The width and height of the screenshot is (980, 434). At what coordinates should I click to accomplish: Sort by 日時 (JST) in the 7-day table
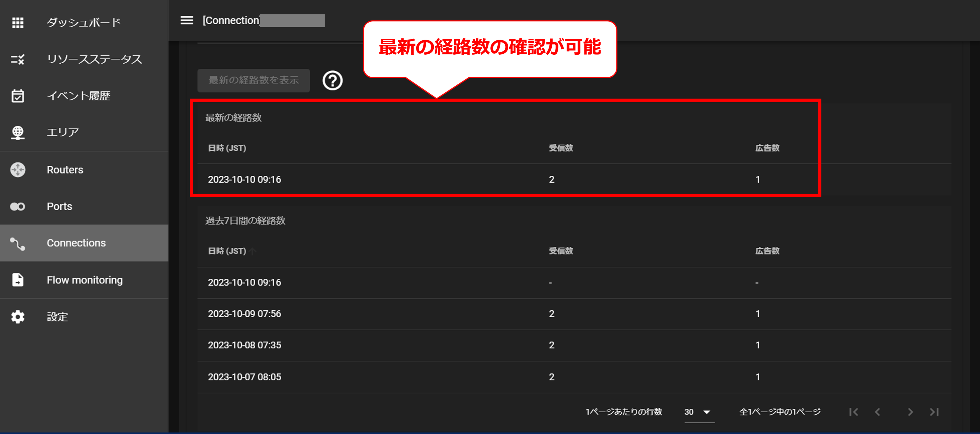pyautogui.click(x=227, y=251)
